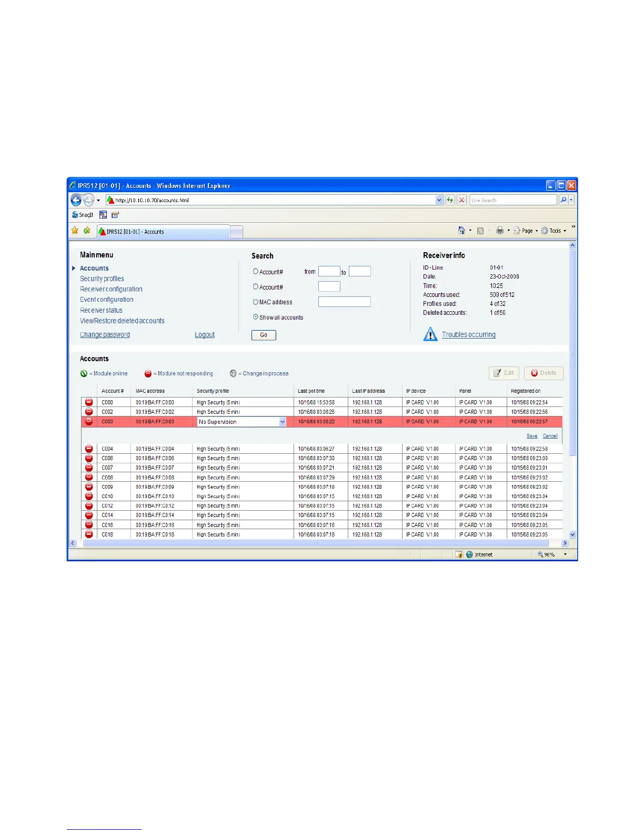Open the Page menu
This screenshot has height=834, width=644.
coord(526,231)
